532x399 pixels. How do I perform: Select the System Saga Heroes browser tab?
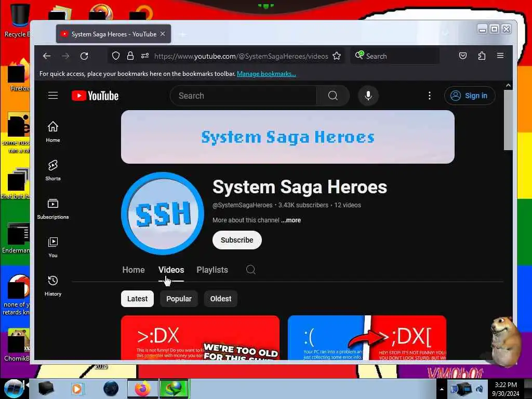tap(113, 34)
